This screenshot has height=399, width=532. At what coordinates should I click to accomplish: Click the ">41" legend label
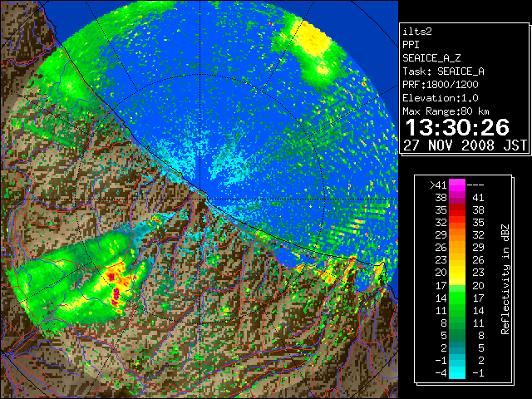pyautogui.click(x=438, y=185)
